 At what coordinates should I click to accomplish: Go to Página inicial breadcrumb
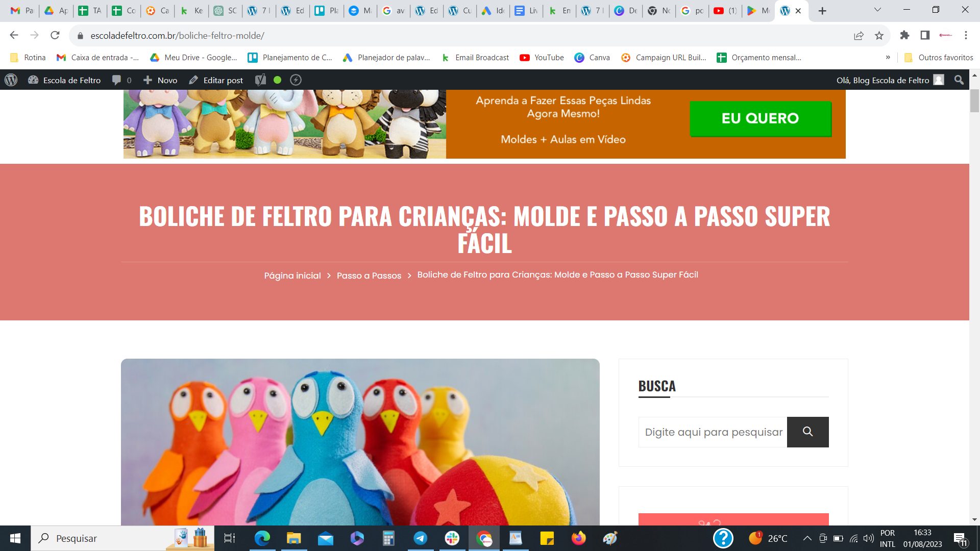[292, 275]
